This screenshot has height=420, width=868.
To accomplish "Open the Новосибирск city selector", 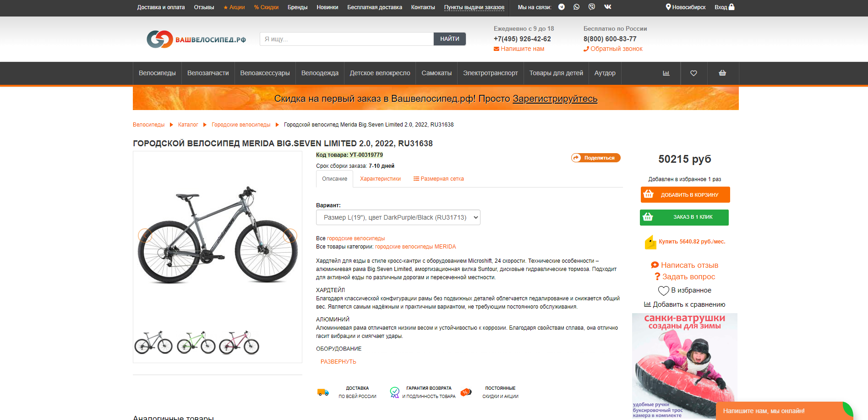I will point(685,7).
